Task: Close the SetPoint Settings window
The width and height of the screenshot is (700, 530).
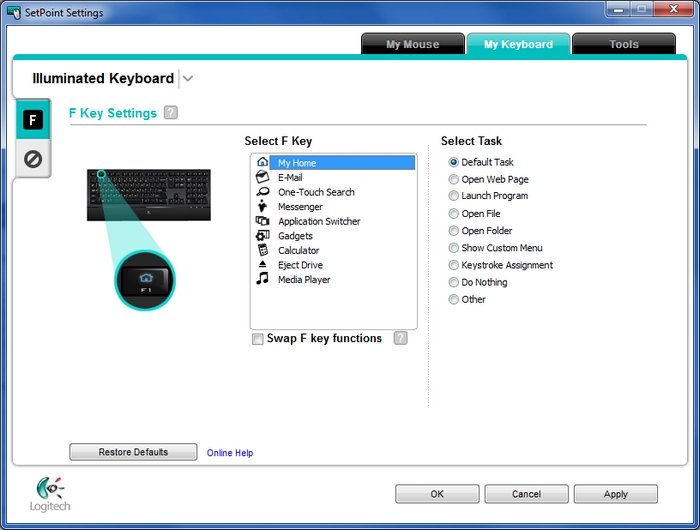Action: click(x=674, y=9)
